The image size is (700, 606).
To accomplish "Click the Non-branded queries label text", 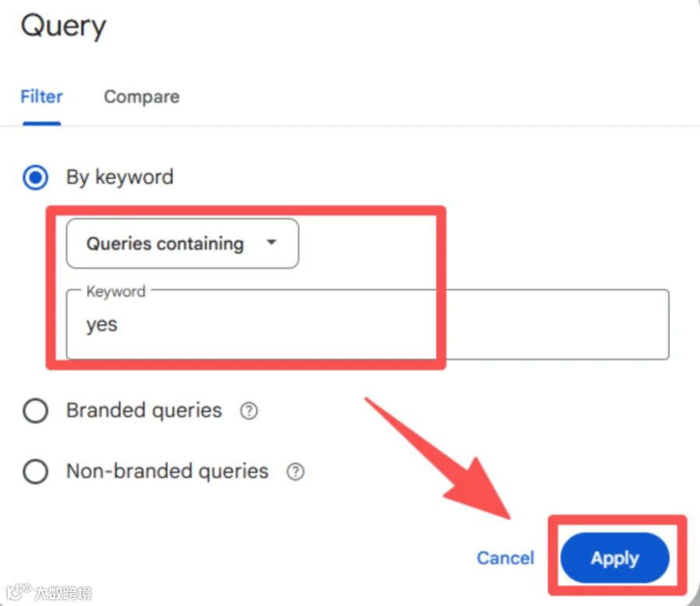I will pos(167,471).
